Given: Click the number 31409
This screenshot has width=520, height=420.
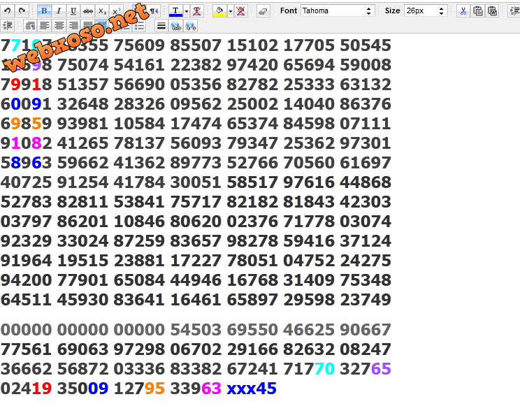Looking at the screenshot, I should (x=309, y=280).
